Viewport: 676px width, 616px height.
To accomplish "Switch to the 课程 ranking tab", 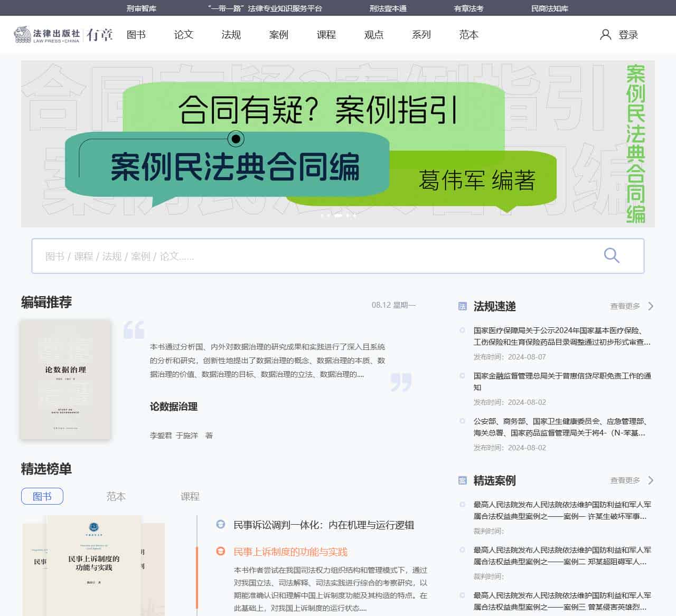I will (190, 496).
